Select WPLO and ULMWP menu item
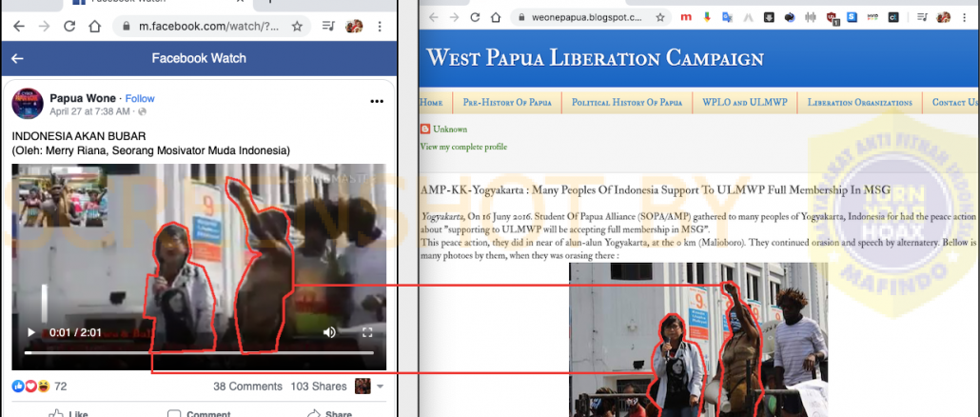980x417 pixels. tap(744, 103)
